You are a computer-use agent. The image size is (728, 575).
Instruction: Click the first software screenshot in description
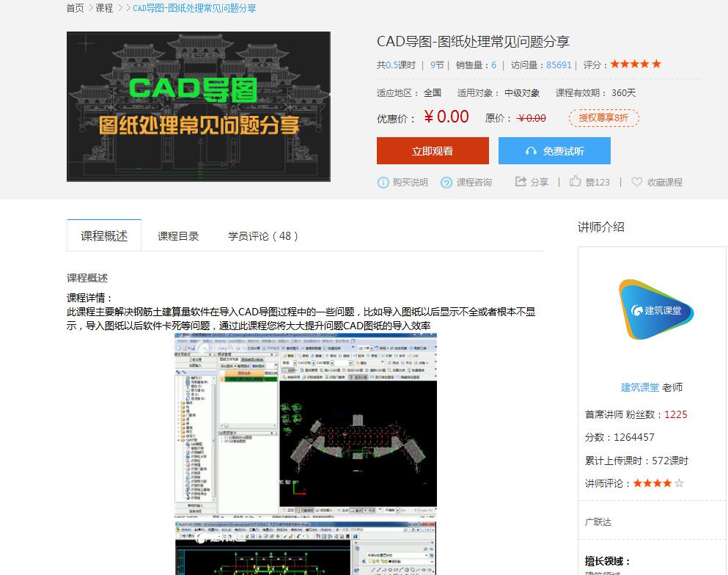point(306,425)
